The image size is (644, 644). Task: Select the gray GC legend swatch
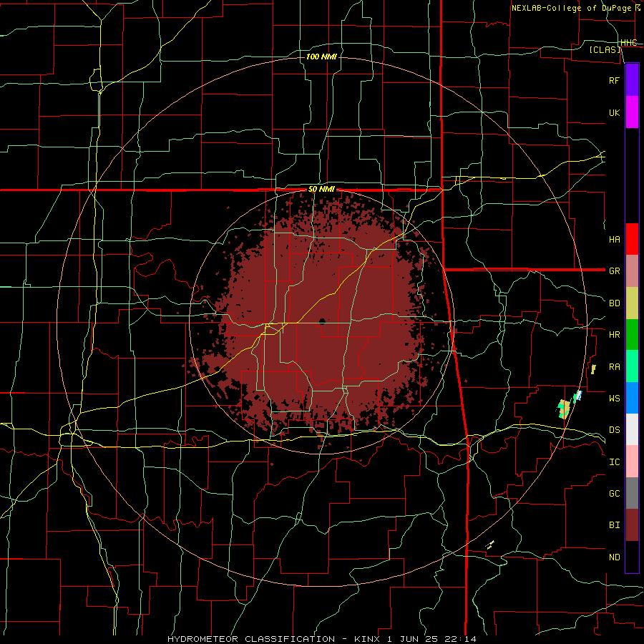point(632,493)
